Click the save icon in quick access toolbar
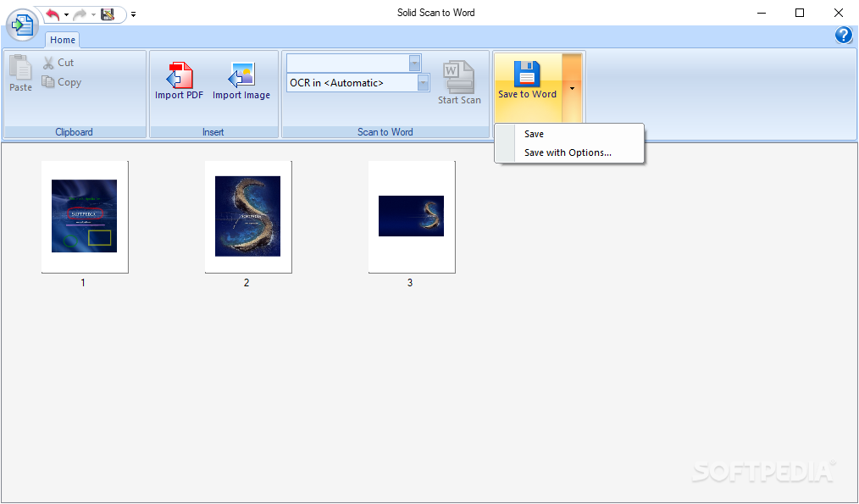This screenshot has height=504, width=859. pyautogui.click(x=108, y=14)
